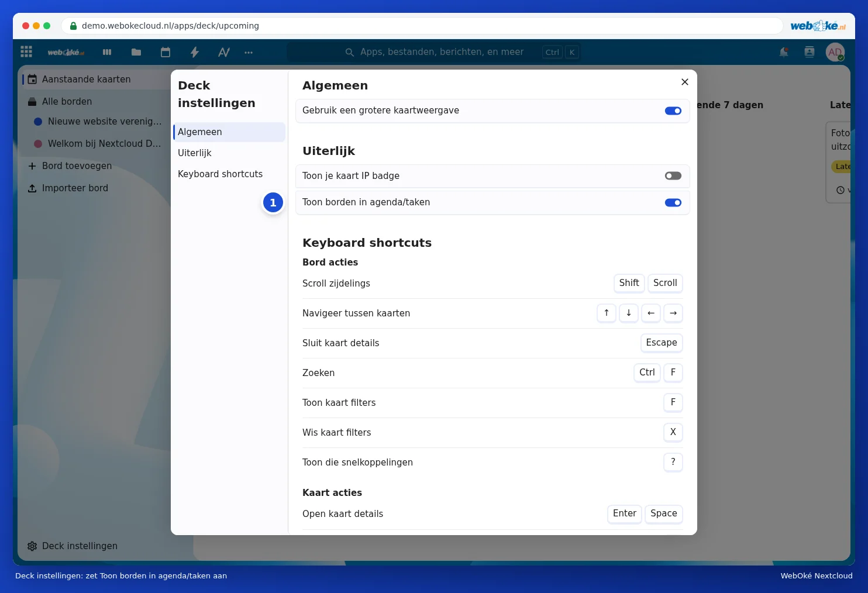Click the Space key label

664,513
